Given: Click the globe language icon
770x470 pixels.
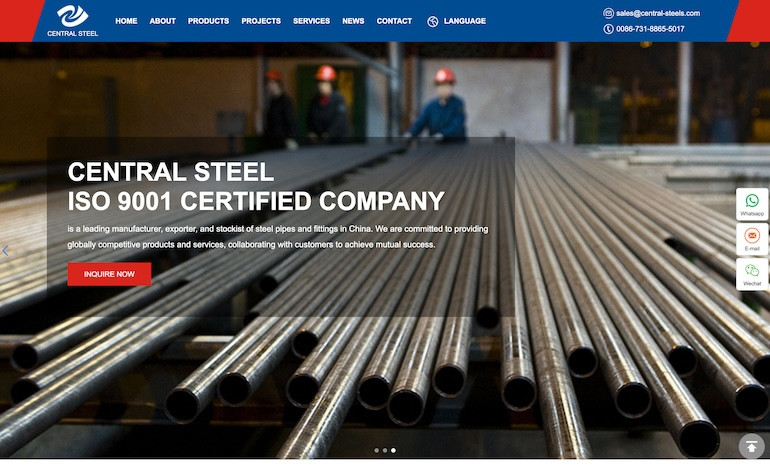Looking at the screenshot, I should [433, 22].
